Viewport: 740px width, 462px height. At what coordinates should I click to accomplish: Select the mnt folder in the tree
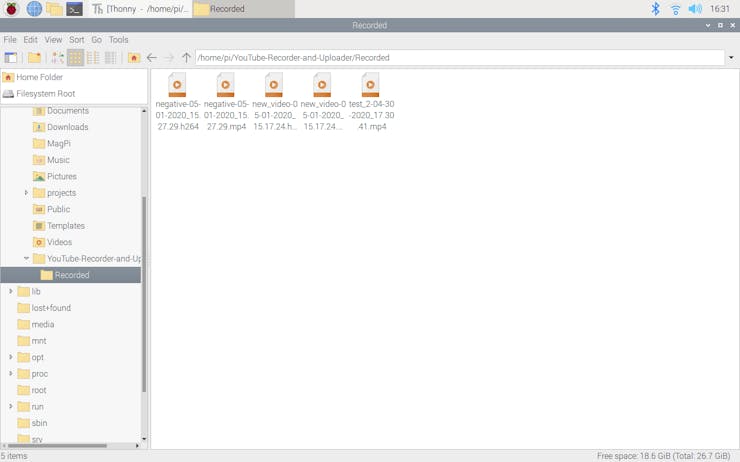[x=39, y=341]
